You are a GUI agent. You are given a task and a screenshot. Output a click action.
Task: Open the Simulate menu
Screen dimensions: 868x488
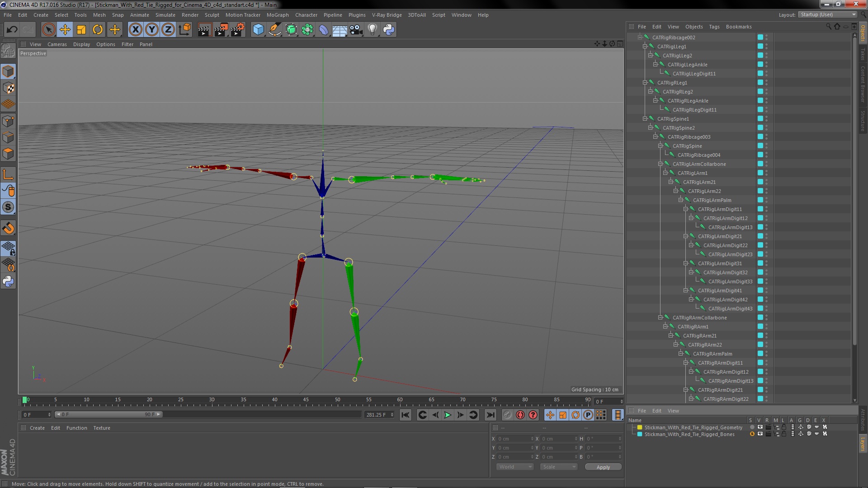coord(165,15)
